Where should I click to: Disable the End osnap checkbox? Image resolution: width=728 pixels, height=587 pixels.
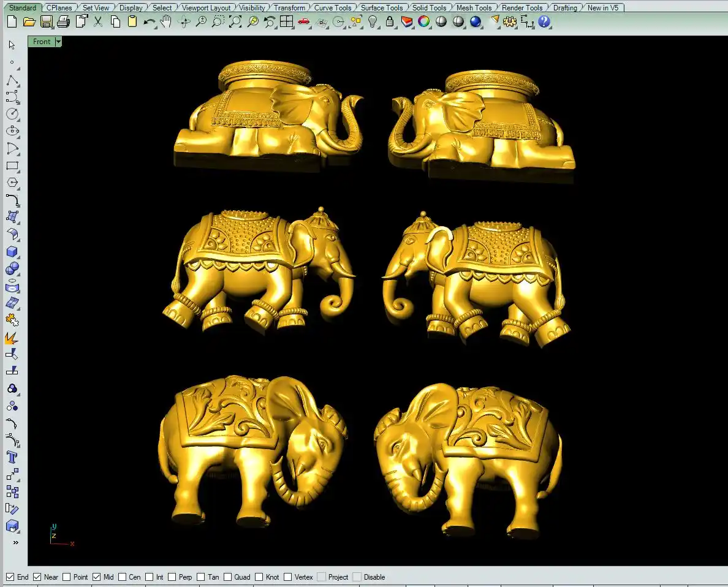[10, 577]
